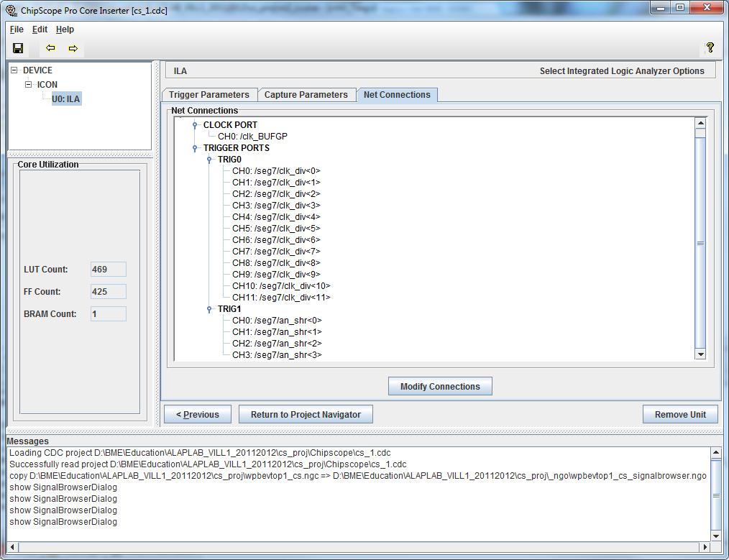The image size is (729, 560).
Task: Minimize the ChipScope window
Action: point(660,8)
